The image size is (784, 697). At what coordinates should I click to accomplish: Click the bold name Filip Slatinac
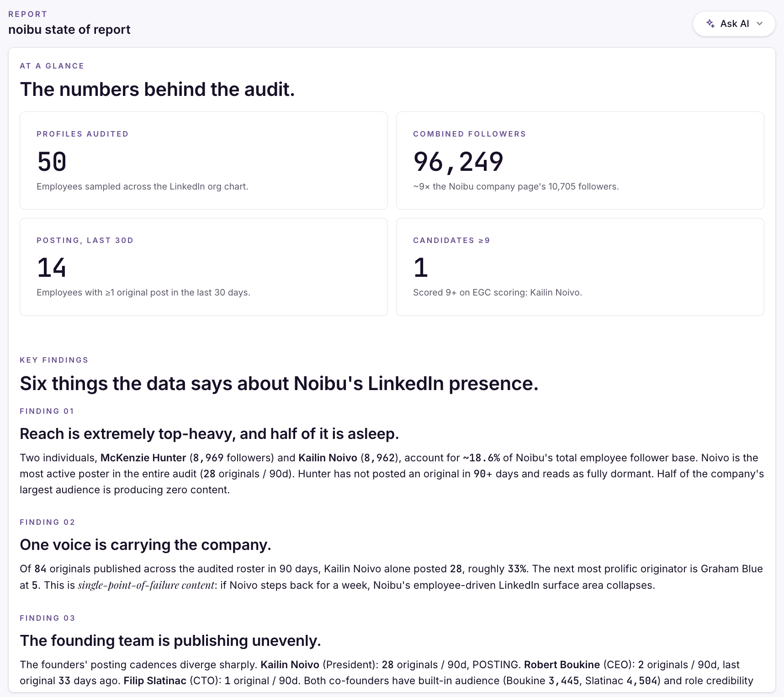pyautogui.click(x=155, y=681)
